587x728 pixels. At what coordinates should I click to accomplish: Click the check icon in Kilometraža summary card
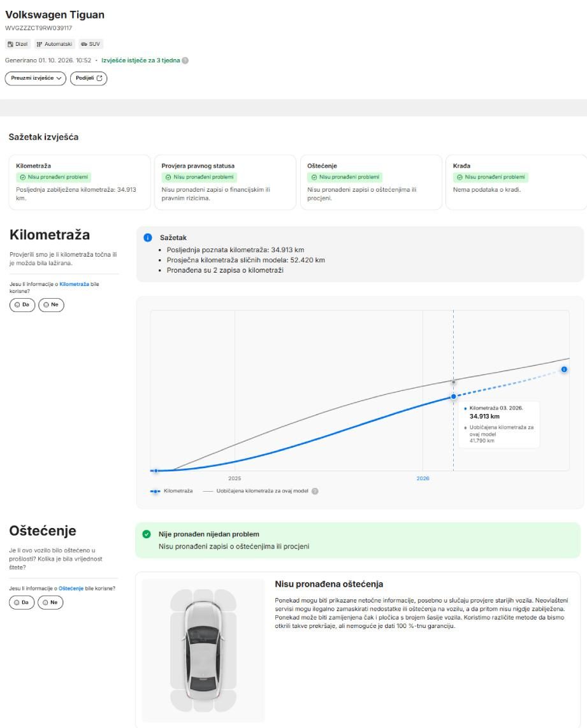click(23, 177)
